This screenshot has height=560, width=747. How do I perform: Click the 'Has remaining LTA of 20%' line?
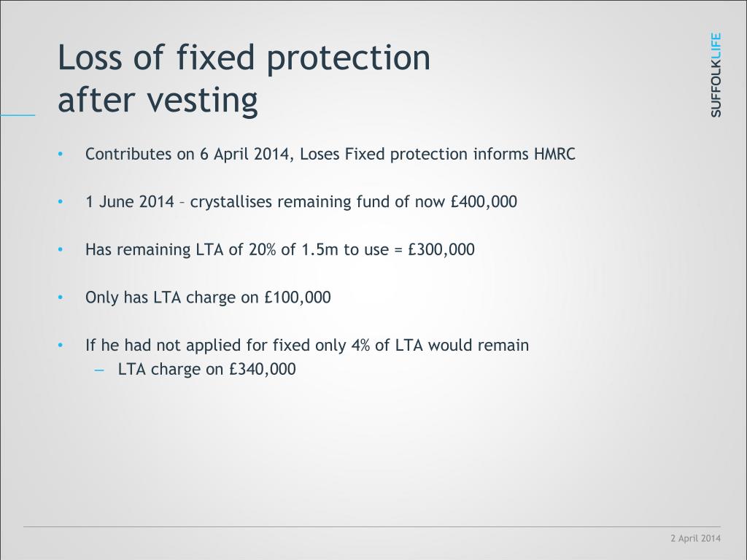pyautogui.click(x=279, y=249)
